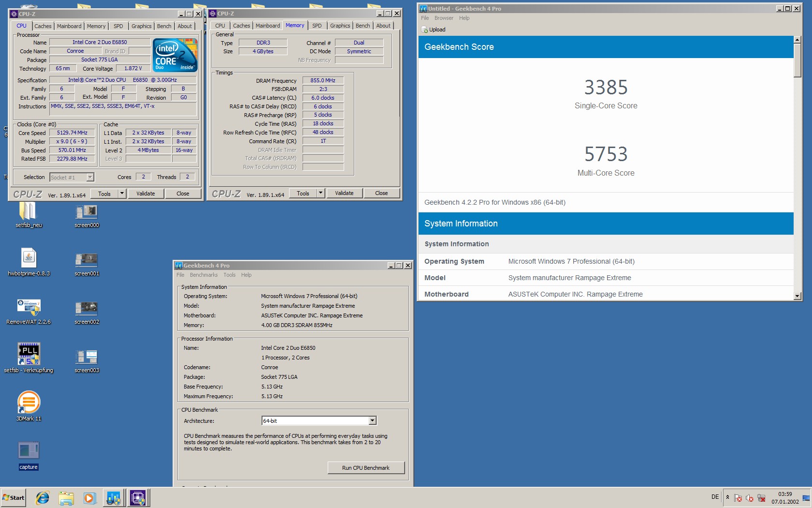Click Run CPU Benchmark button
This screenshot has height=508, width=812.
(x=366, y=468)
